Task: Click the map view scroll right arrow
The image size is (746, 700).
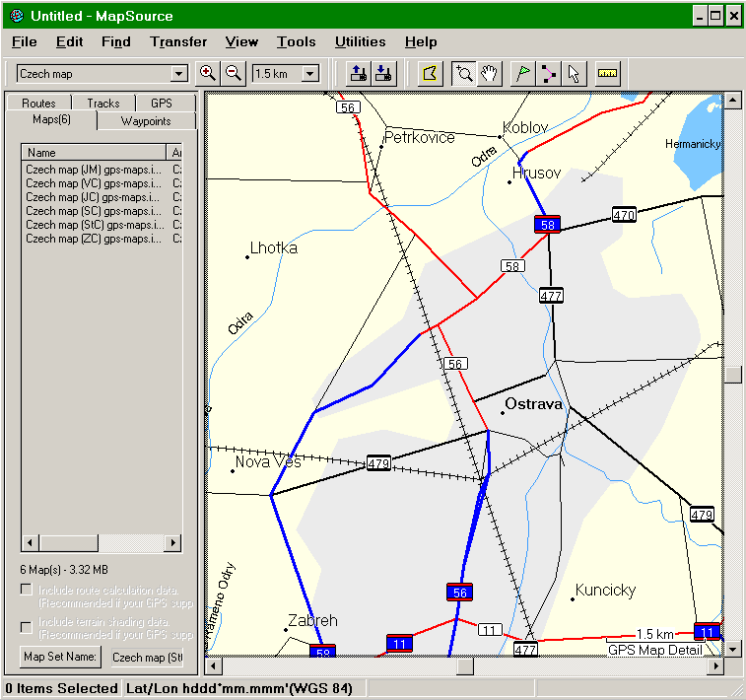Action: point(715,666)
